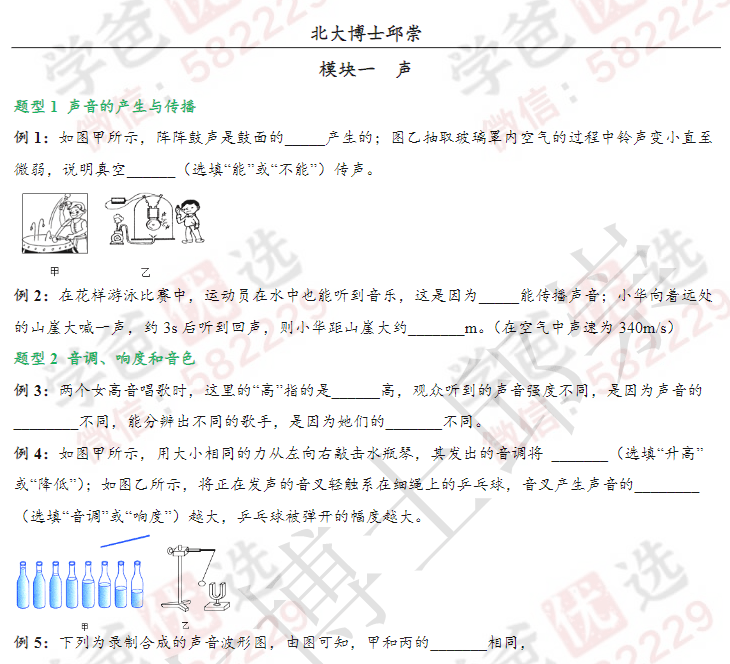This screenshot has width=730, height=664.
Task: Click heading 题型2 音调、响度和音色
Action: click(104, 359)
